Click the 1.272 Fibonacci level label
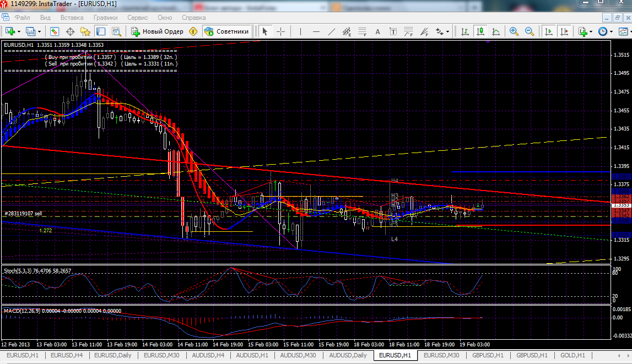 (x=45, y=231)
